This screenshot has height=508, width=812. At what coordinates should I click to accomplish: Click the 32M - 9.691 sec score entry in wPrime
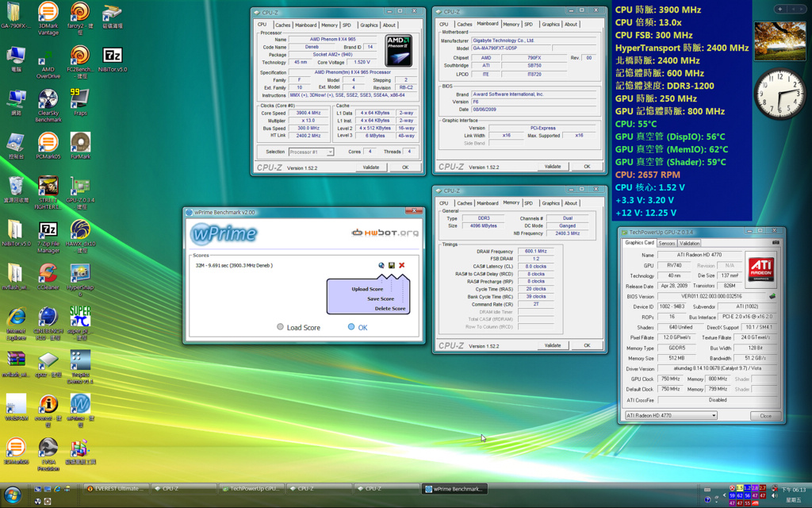234,265
